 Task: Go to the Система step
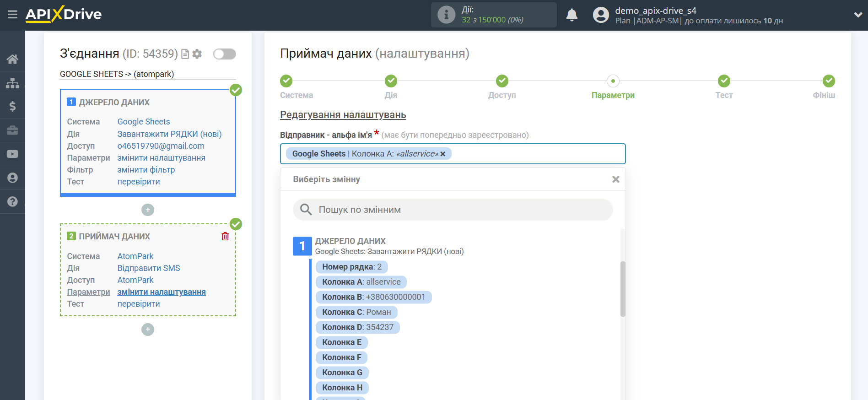click(x=286, y=81)
